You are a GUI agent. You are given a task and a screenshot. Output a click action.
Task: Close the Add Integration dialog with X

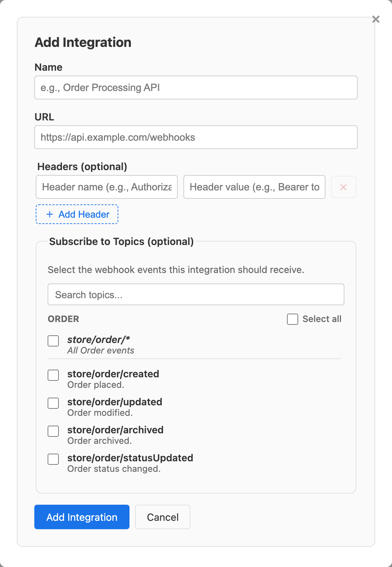pyautogui.click(x=376, y=19)
